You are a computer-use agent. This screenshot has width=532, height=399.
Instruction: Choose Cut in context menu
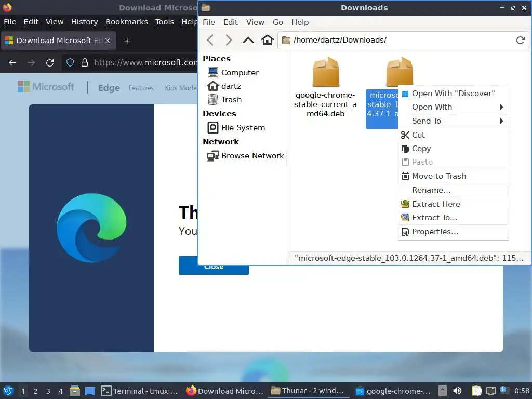pos(453,135)
